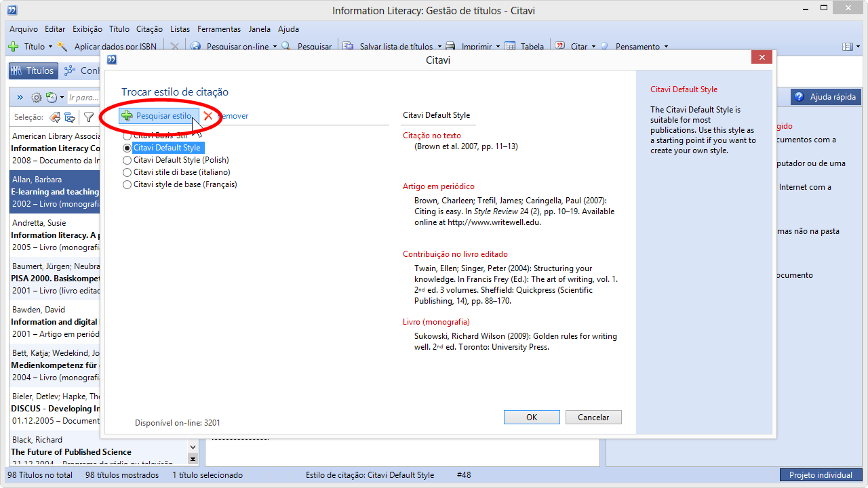Click Cancelar in the citation style dialog
The image size is (868, 488).
click(593, 418)
